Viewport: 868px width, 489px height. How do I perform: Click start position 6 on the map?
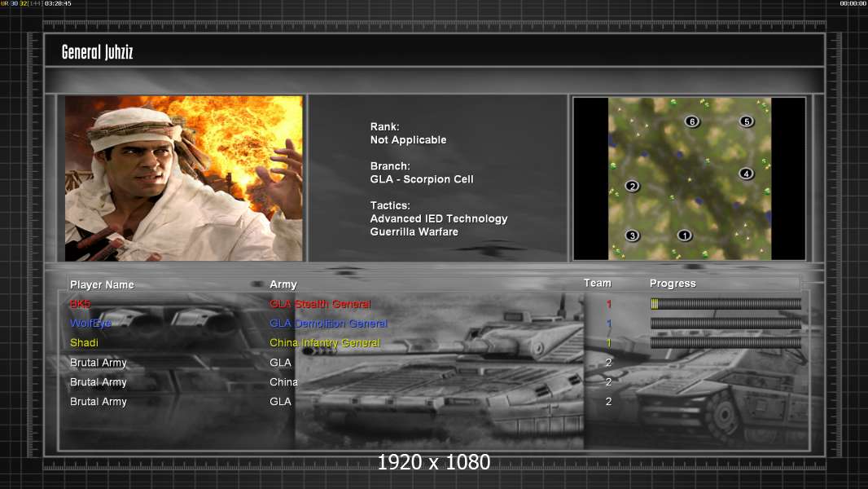(692, 121)
